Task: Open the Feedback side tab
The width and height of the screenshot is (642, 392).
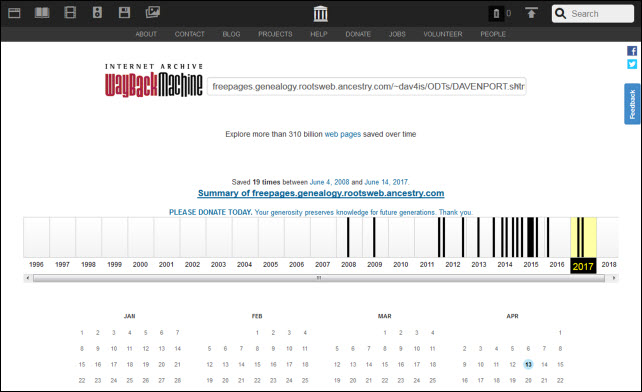Action: click(x=632, y=104)
